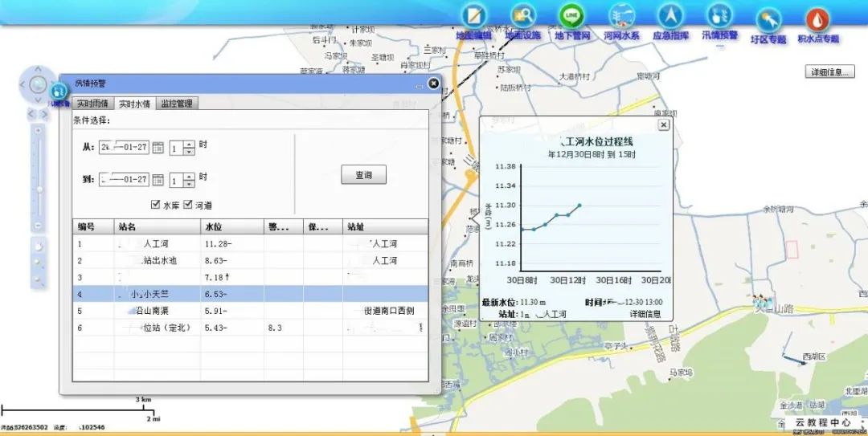This screenshot has width=868, height=436.
Task: Decrease the end hour with down arrow
Action: 189,184
